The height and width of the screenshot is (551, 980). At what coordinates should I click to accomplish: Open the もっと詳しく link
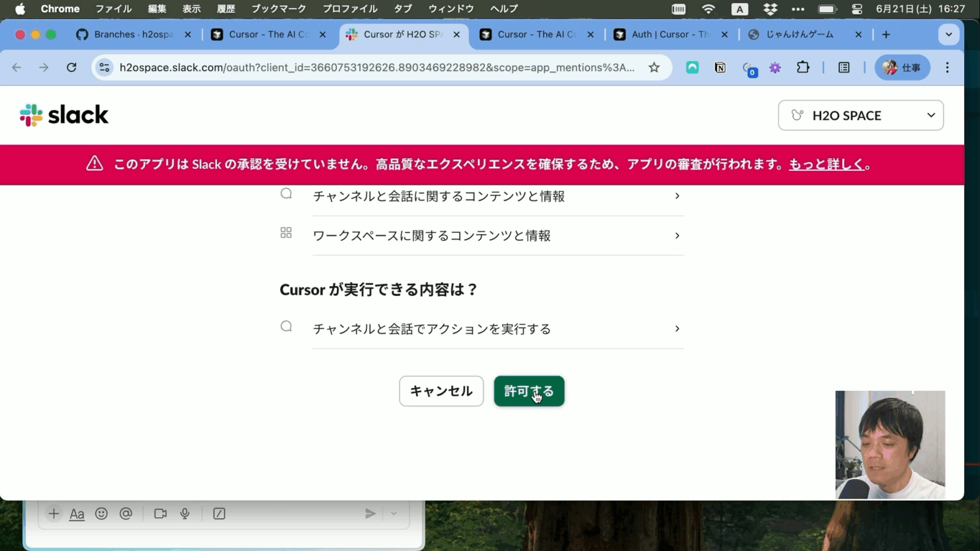click(x=826, y=164)
